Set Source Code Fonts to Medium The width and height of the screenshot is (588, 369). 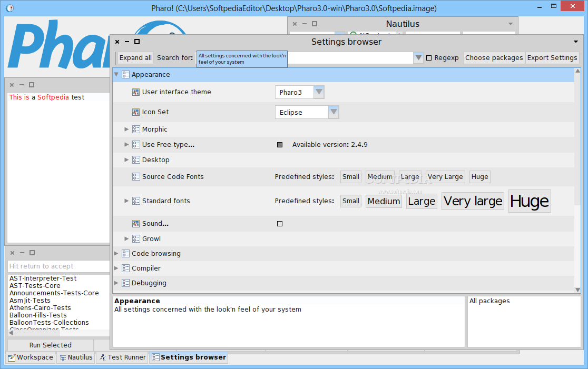(380, 177)
